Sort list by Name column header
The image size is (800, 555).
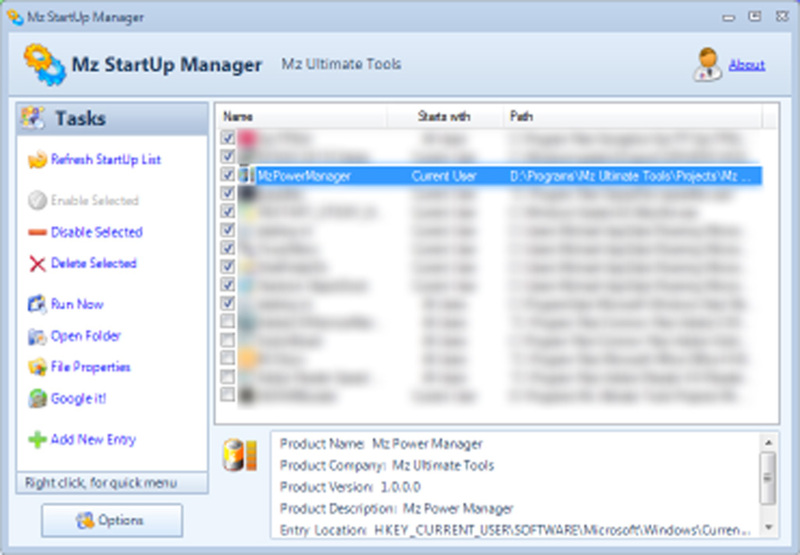click(x=302, y=117)
